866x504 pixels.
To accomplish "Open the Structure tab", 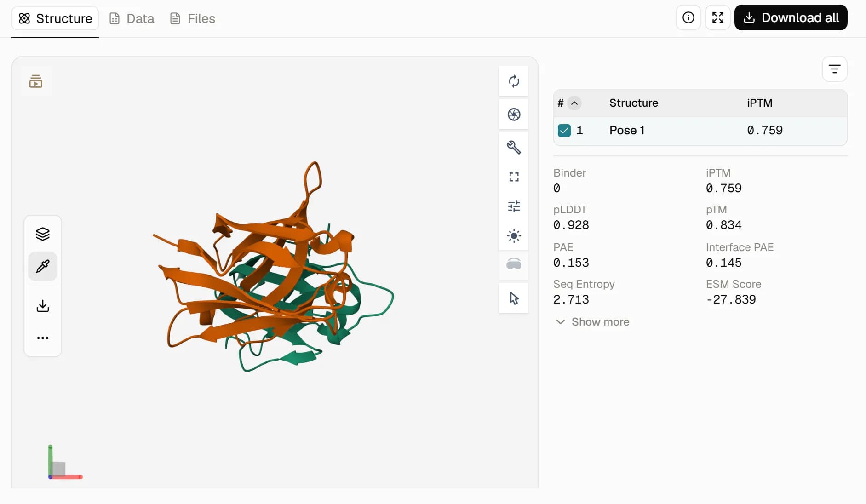I will pos(55,18).
